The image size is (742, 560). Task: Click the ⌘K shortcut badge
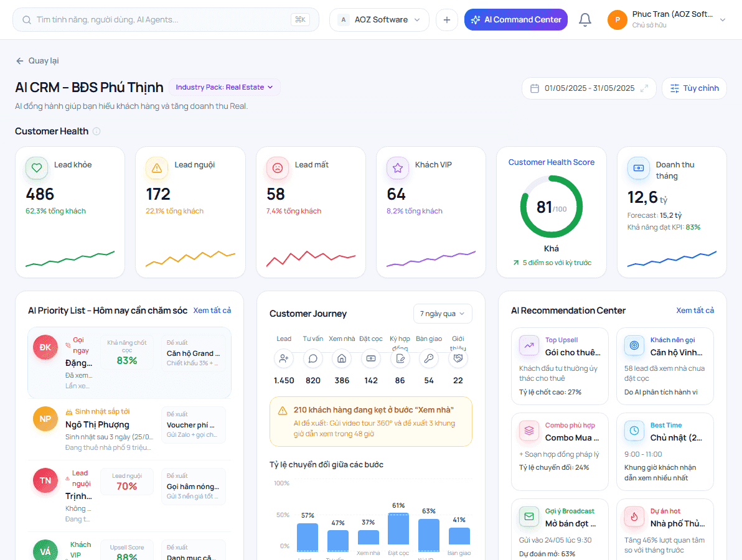tap(301, 19)
